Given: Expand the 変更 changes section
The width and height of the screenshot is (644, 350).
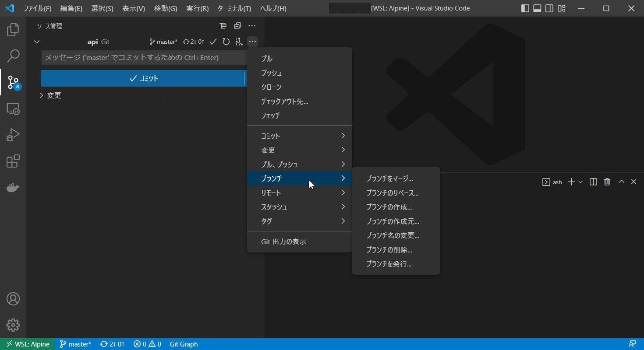Looking at the screenshot, I should [x=42, y=95].
